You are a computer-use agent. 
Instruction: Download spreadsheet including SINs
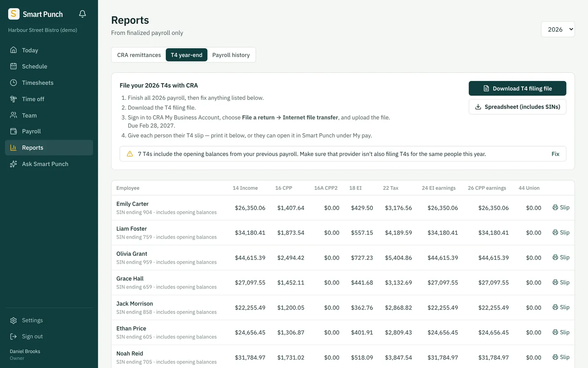coord(517,107)
